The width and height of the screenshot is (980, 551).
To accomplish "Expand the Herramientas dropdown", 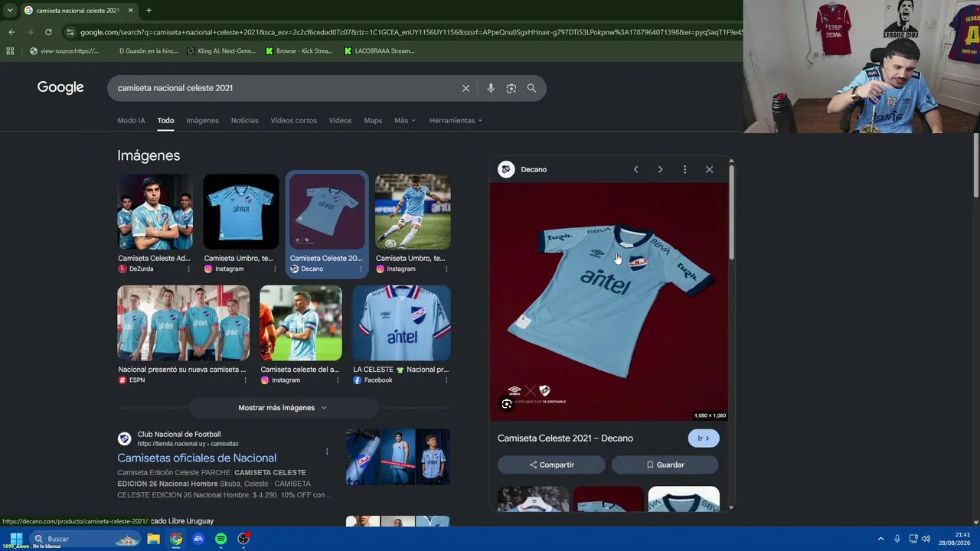I will coord(456,120).
